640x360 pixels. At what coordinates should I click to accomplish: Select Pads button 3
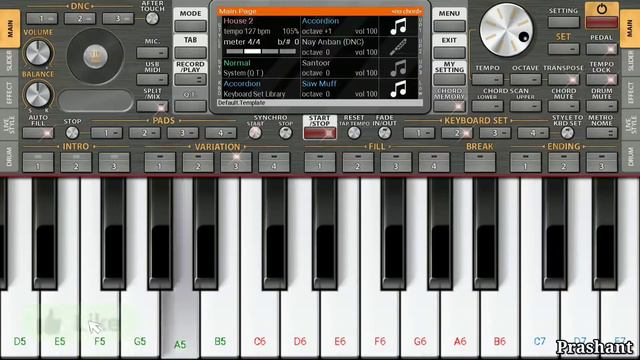[x=182, y=133]
